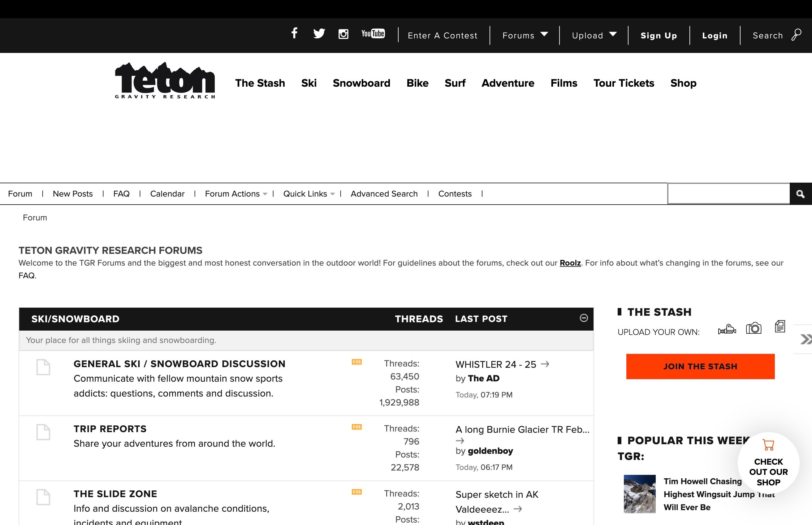
Task: Go to last post arrow for WHISTLER 24 - 25
Action: 545,364
